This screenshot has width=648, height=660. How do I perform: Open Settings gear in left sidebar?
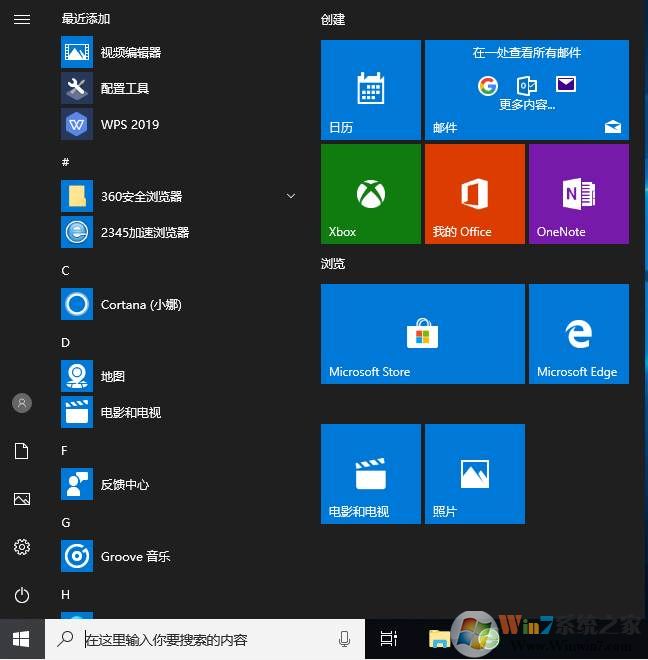coord(22,547)
